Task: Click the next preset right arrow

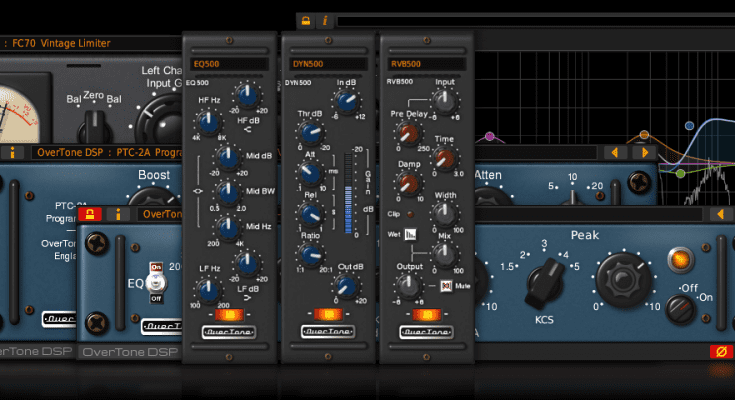Action: pyautogui.click(x=643, y=153)
